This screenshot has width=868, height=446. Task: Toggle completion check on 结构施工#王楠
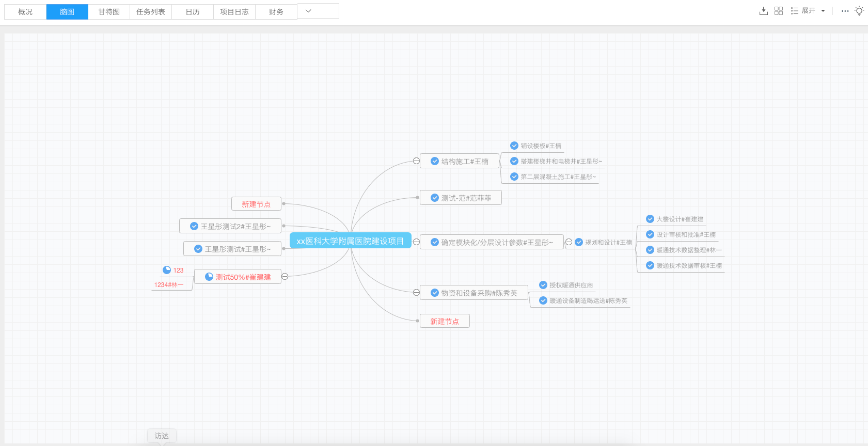point(435,161)
